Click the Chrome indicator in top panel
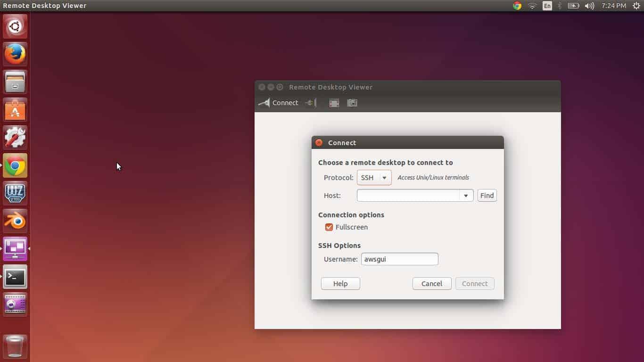The width and height of the screenshot is (644, 362). click(517, 6)
